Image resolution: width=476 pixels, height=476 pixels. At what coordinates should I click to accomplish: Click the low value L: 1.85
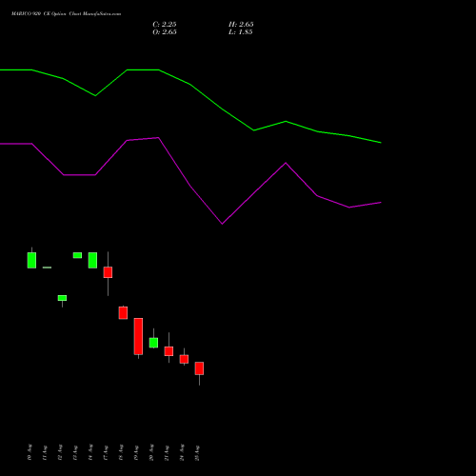(x=241, y=32)
